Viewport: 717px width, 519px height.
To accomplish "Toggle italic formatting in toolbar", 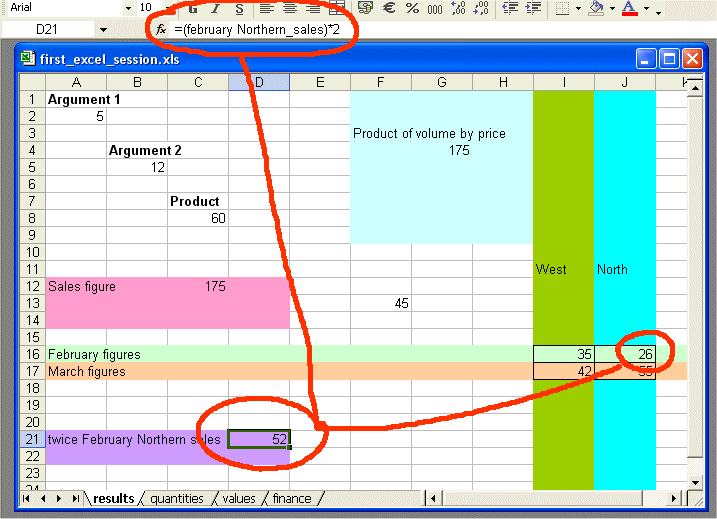I will coord(215,8).
